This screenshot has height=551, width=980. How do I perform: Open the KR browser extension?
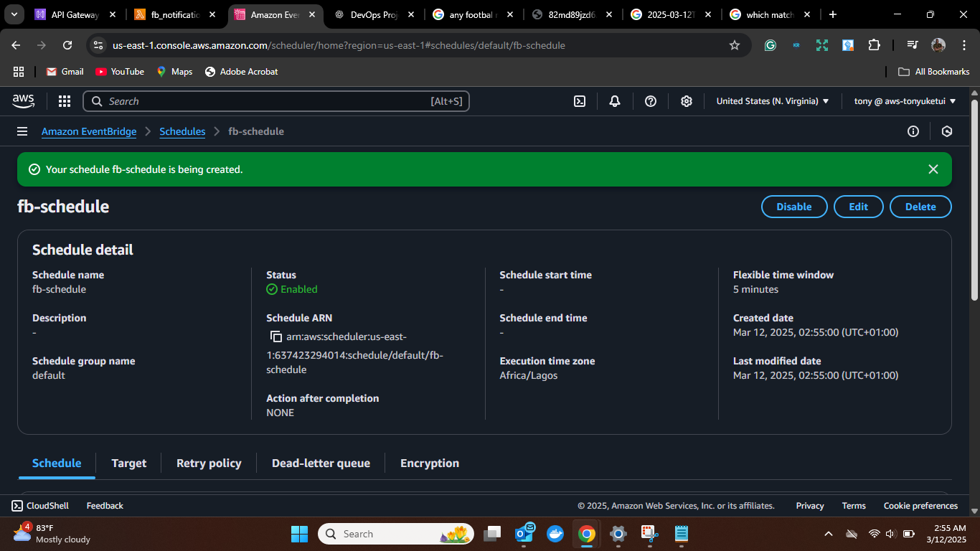pyautogui.click(x=796, y=45)
